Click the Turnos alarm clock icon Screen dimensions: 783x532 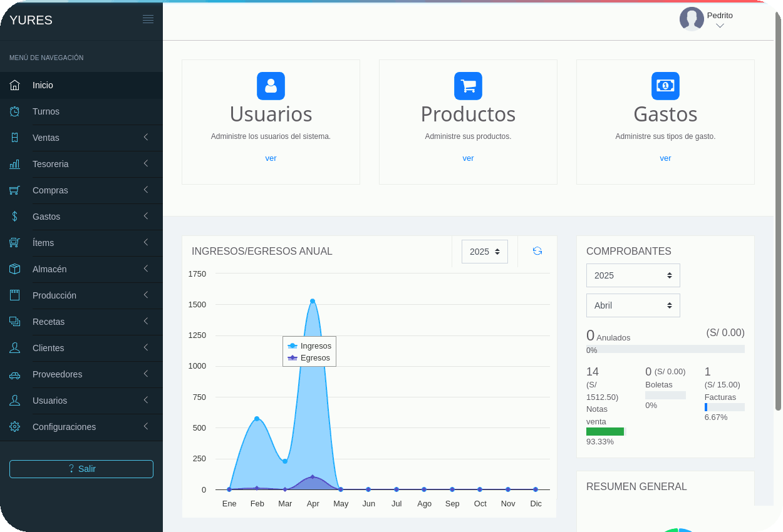click(x=15, y=111)
